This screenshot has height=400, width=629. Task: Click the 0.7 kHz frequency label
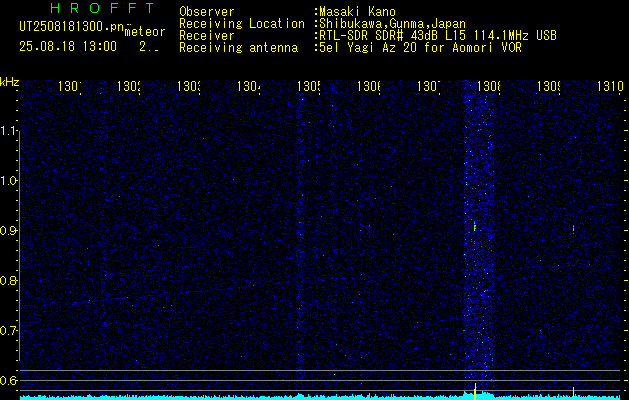point(10,331)
